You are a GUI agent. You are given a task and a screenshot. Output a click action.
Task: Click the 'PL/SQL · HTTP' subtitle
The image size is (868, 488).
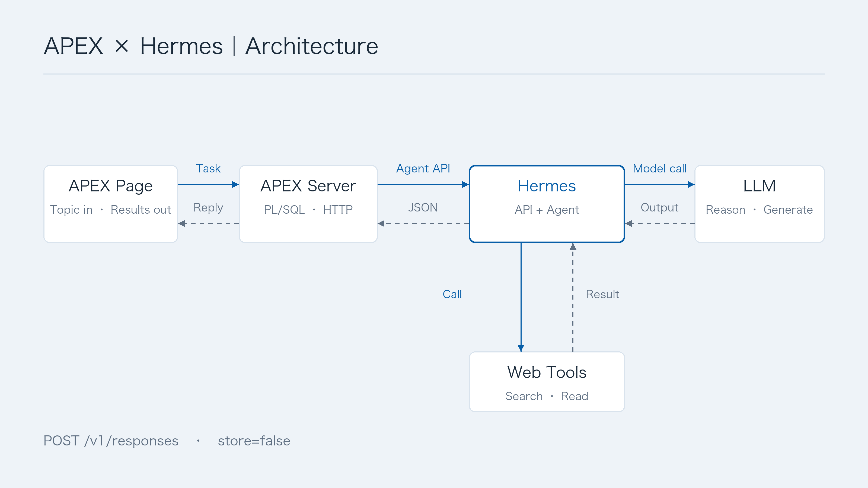(308, 210)
